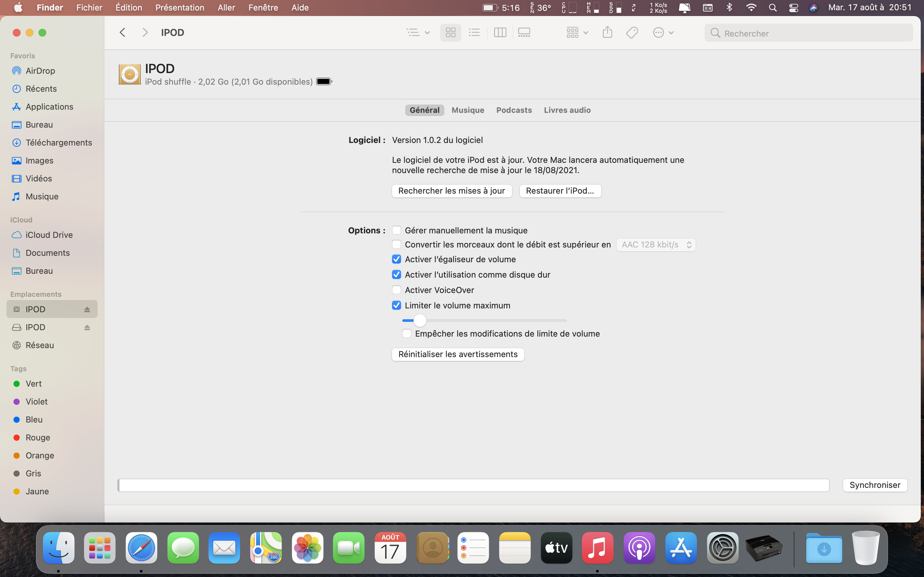
Task: Click the Tags toolbar icon
Action: click(x=632, y=33)
